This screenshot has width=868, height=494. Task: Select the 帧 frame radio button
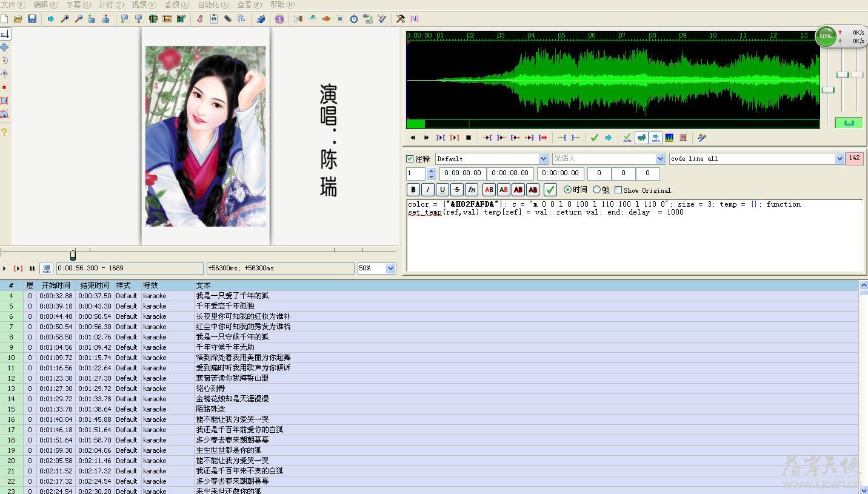pyautogui.click(x=596, y=190)
